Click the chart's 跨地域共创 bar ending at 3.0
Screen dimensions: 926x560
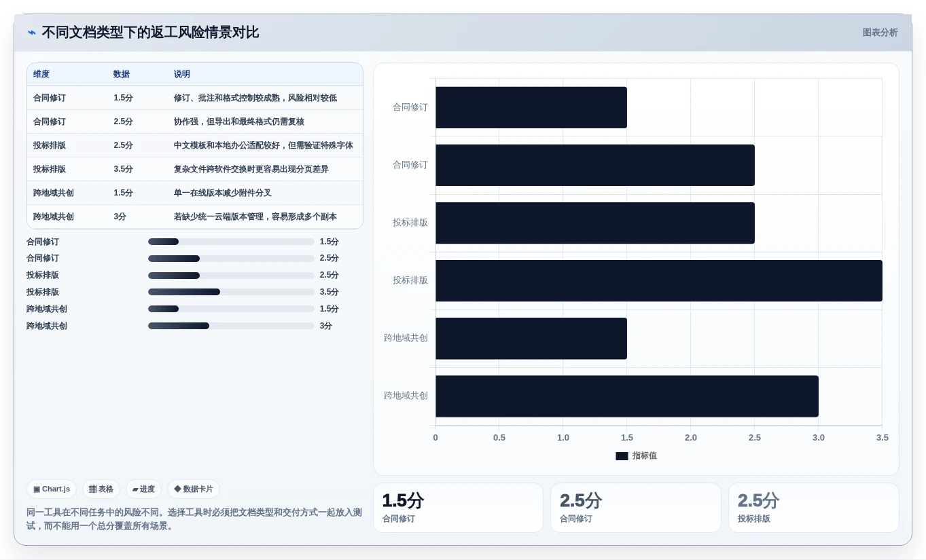click(x=627, y=396)
